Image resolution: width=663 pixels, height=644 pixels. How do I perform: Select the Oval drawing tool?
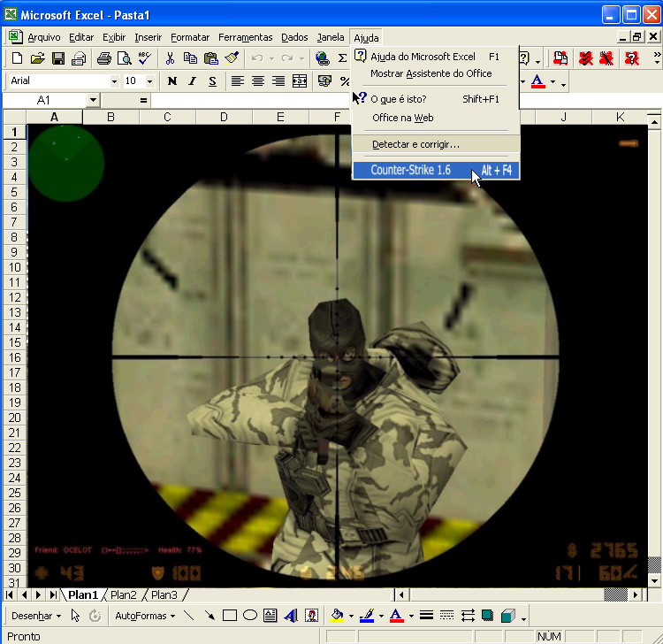coord(250,615)
